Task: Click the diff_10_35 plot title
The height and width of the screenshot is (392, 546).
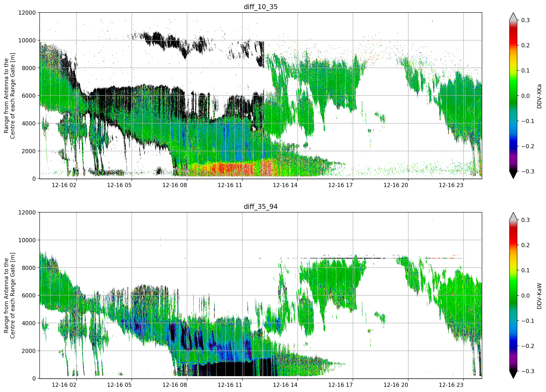Action: coord(260,7)
